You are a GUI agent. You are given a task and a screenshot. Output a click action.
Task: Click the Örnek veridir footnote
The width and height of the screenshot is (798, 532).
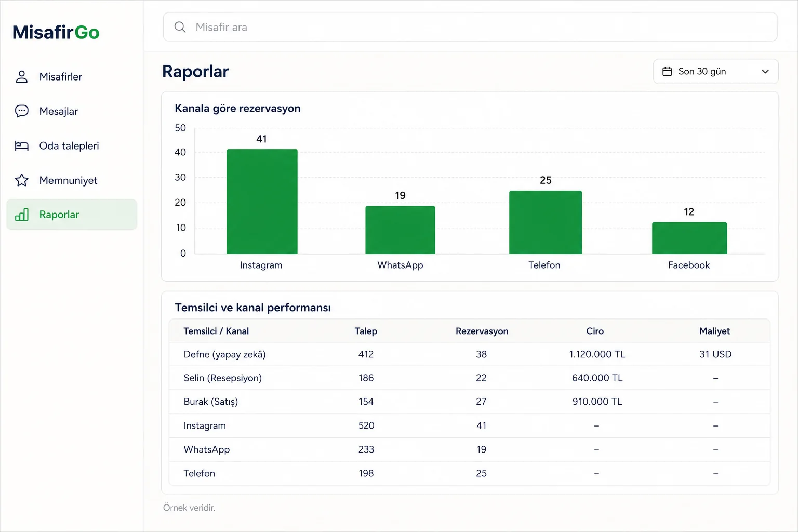189,508
